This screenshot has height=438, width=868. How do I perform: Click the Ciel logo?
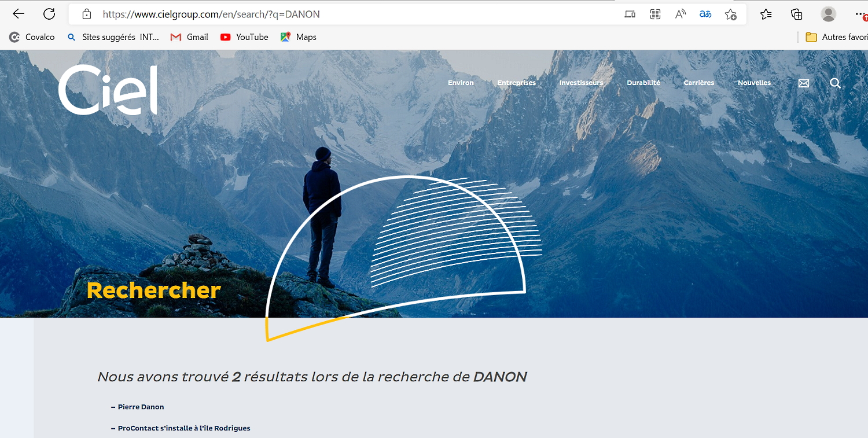(108, 90)
